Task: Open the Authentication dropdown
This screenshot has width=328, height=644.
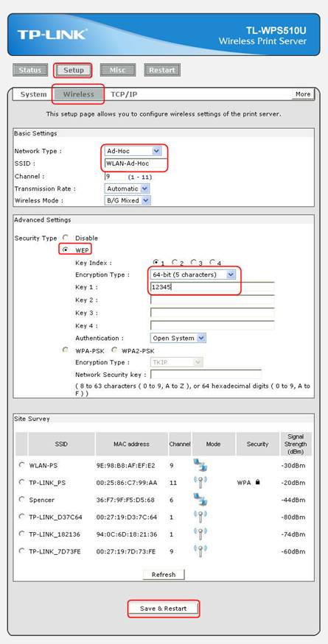Action: pos(178,338)
